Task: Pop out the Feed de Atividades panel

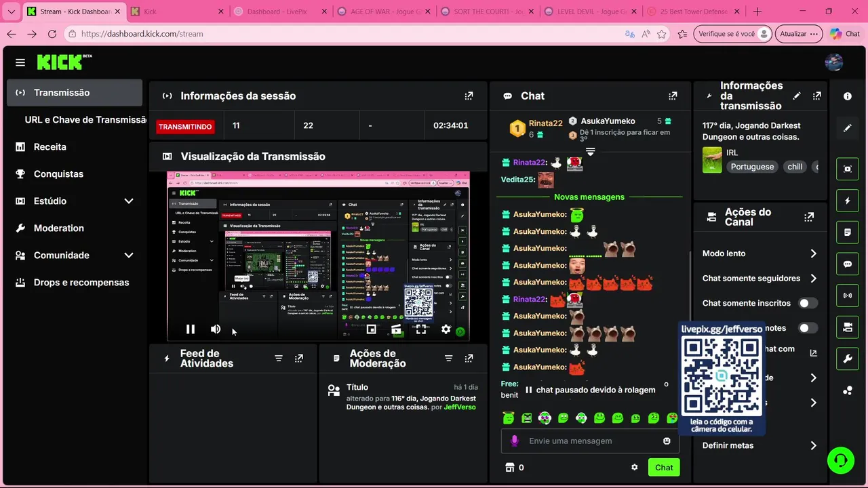Action: (x=299, y=359)
